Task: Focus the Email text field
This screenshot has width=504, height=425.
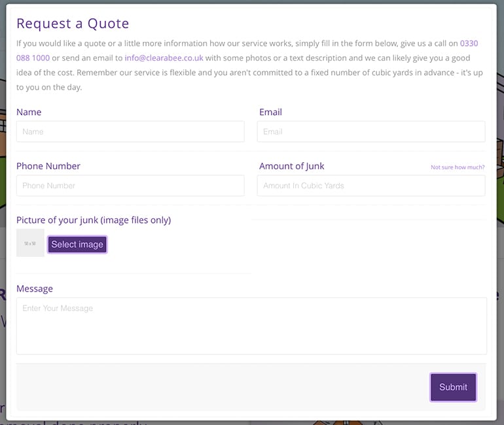Action: click(371, 131)
